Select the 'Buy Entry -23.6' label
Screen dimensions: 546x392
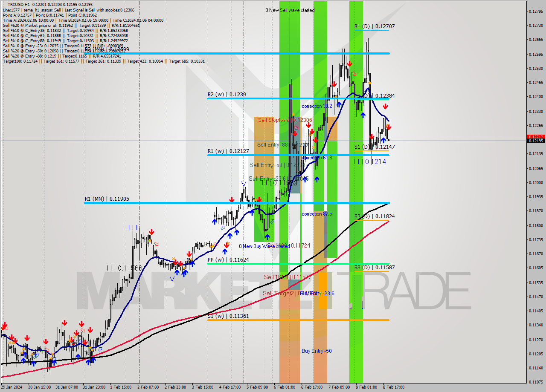tap(318, 293)
